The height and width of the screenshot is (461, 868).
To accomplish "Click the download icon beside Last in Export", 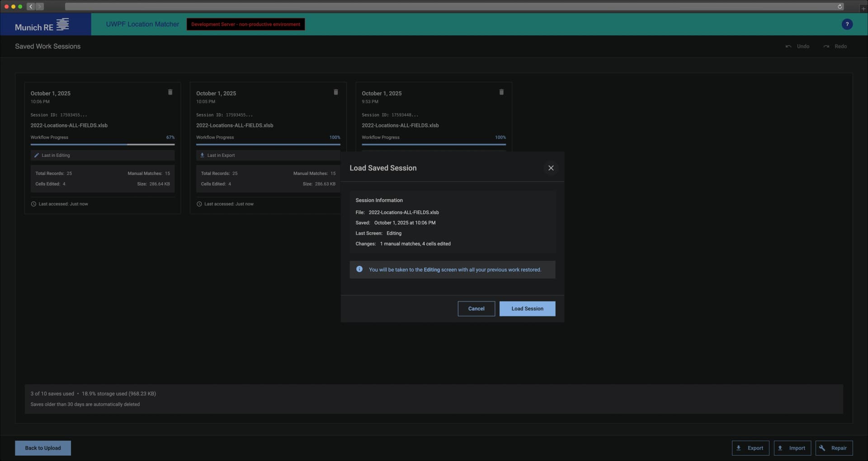I will point(202,155).
